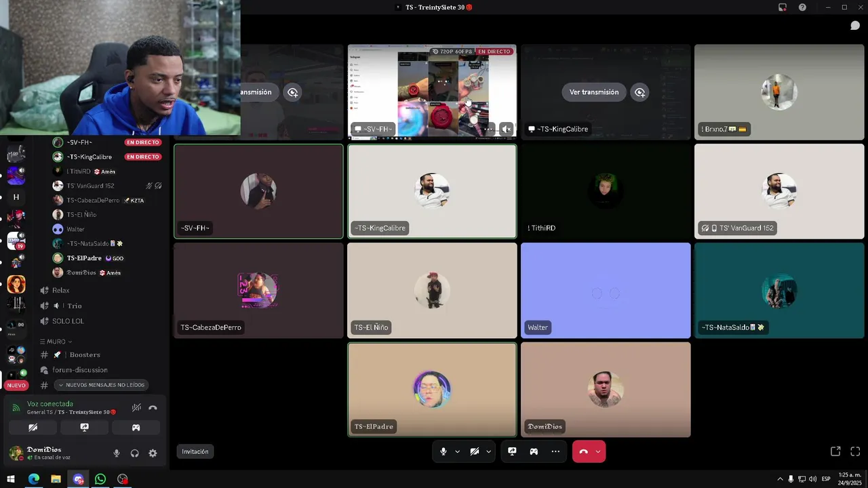Click the red NUEVO server badge
Screen dimensions: 868x488
[x=16, y=385]
